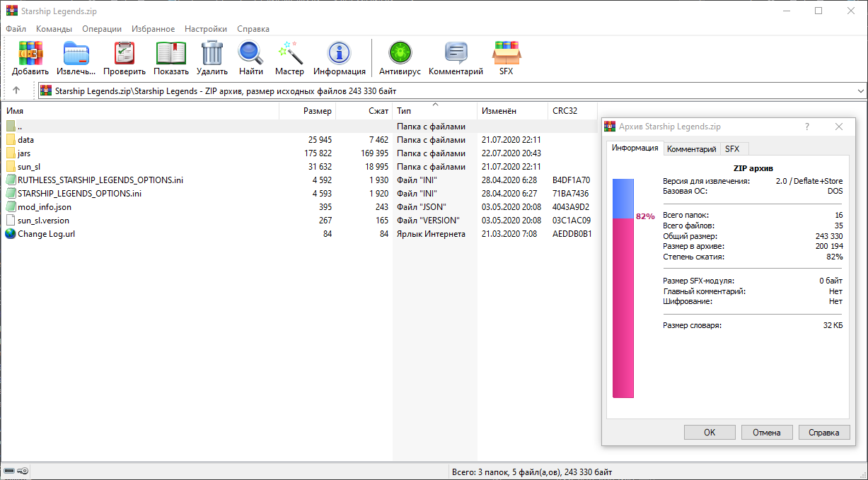Screen dimensions: 868x480
Task: Click the status bar total summary text
Action: tap(531, 472)
